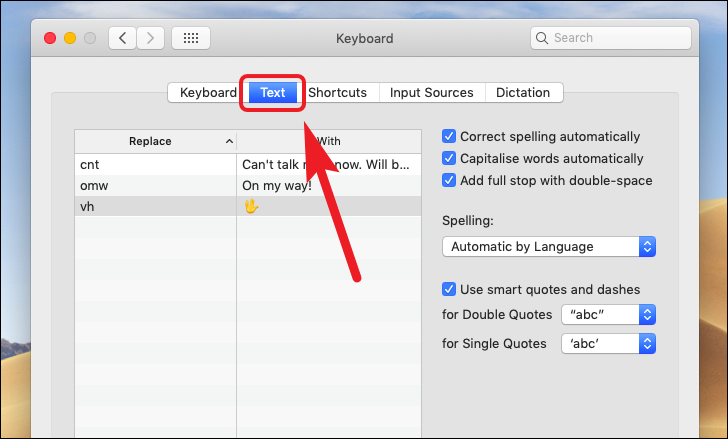The width and height of the screenshot is (728, 439).
Task: Click the Vulcan salute emoji cell
Action: (x=251, y=206)
